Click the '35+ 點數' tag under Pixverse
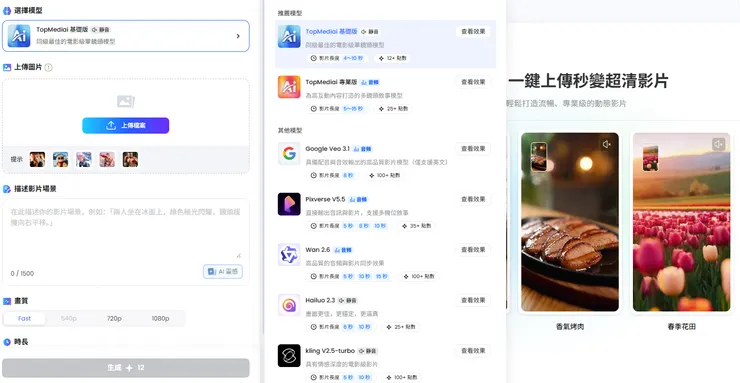Screen dimensions: 740x383 click(x=416, y=226)
